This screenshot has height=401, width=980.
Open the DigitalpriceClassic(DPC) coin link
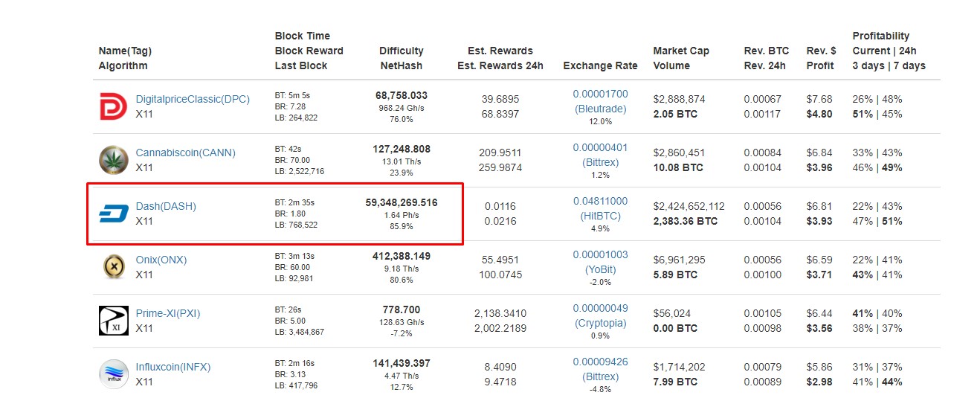(x=193, y=99)
